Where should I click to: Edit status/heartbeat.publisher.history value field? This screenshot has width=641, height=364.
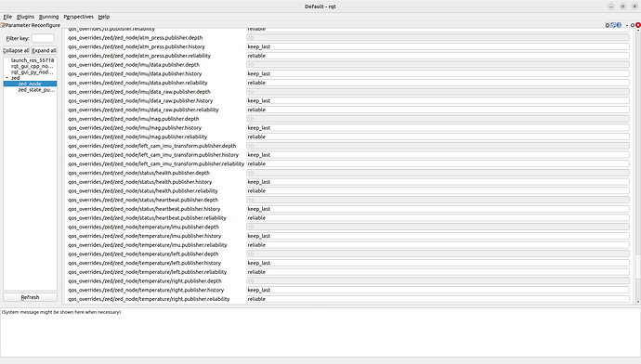438,209
